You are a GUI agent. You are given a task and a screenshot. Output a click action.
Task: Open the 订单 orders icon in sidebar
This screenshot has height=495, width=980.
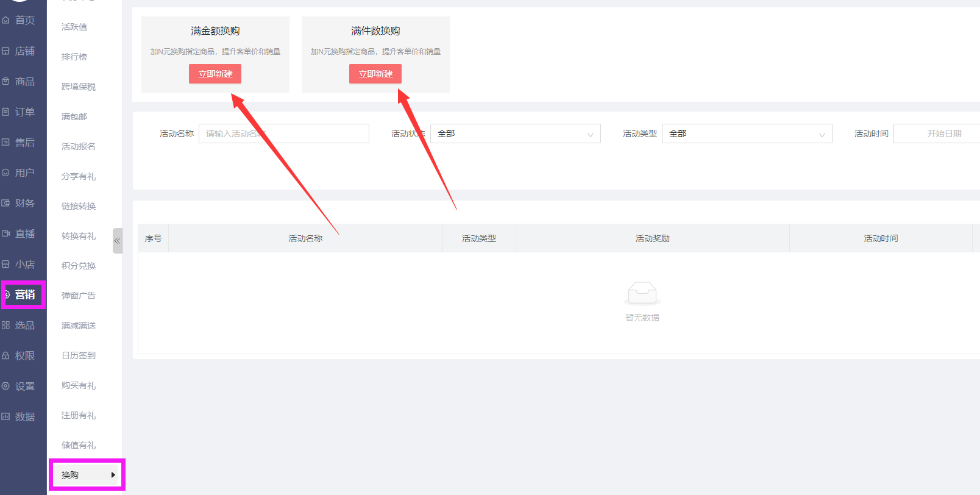6,112
